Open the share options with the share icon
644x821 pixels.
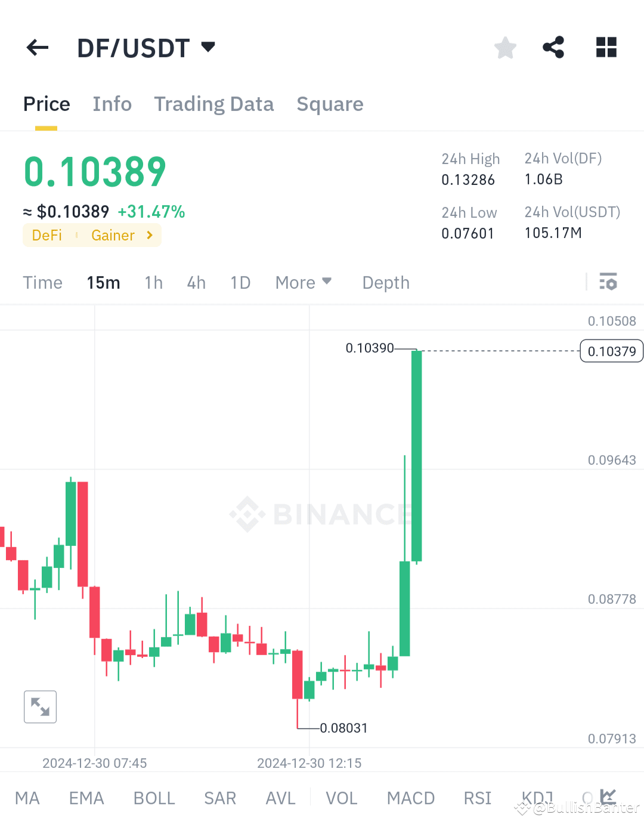point(553,48)
